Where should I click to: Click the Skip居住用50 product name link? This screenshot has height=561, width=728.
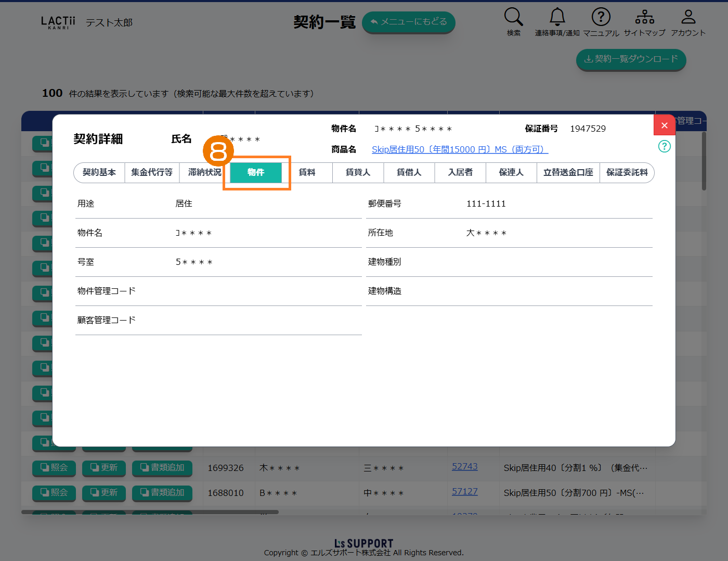click(460, 149)
